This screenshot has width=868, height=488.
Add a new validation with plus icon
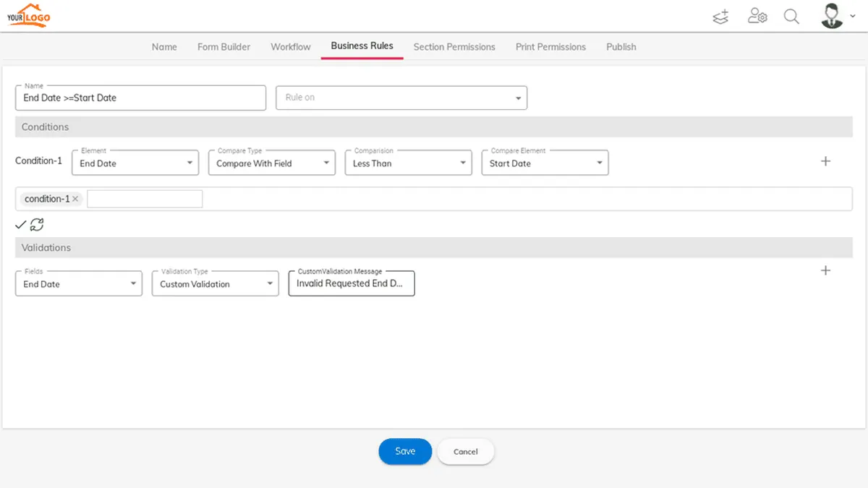point(825,270)
